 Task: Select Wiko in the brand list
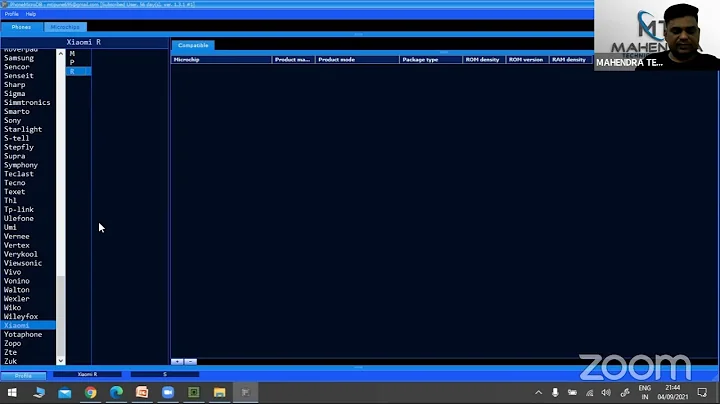click(x=12, y=308)
